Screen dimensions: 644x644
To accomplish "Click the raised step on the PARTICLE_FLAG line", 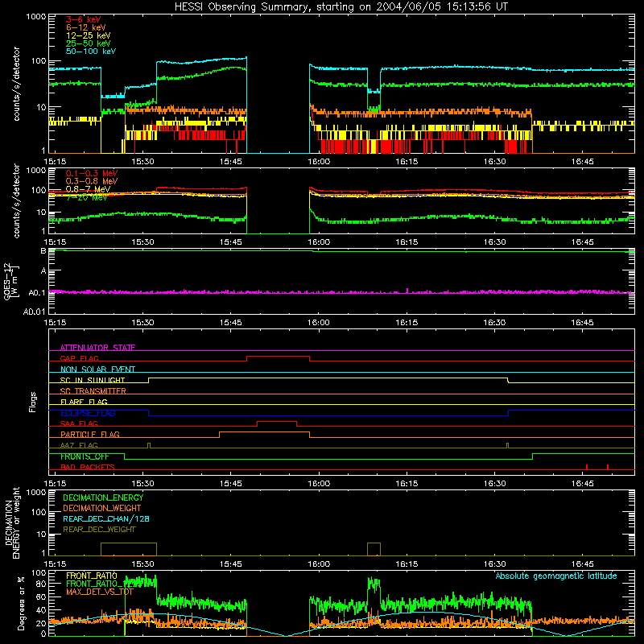I will [264, 432].
